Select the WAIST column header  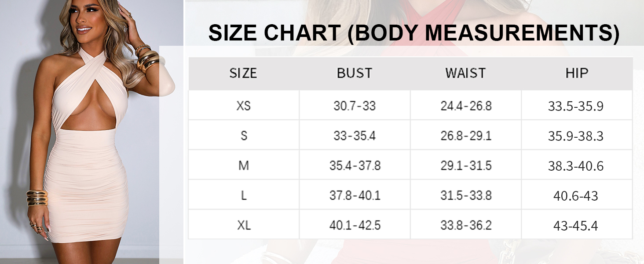click(x=465, y=73)
